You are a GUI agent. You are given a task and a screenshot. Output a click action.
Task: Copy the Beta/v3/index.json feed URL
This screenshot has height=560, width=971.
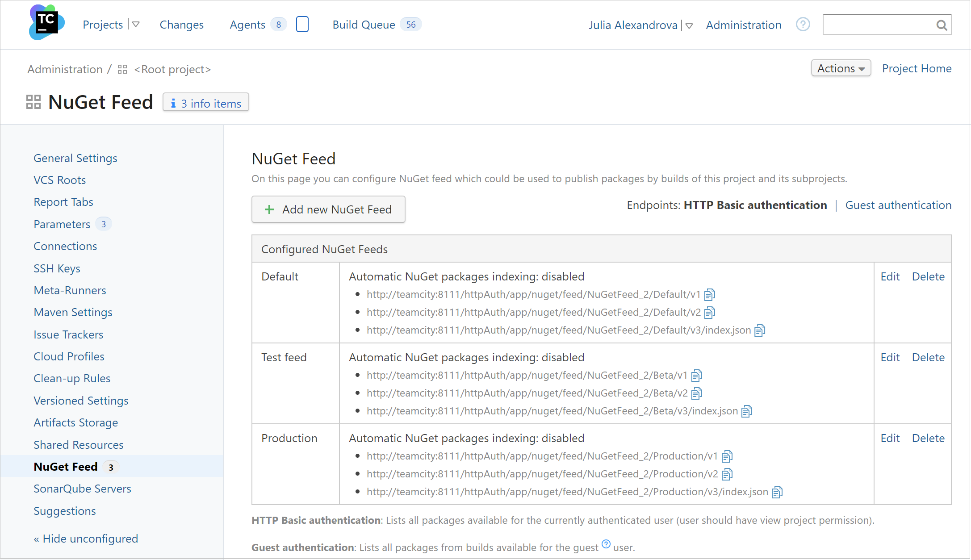[747, 411]
